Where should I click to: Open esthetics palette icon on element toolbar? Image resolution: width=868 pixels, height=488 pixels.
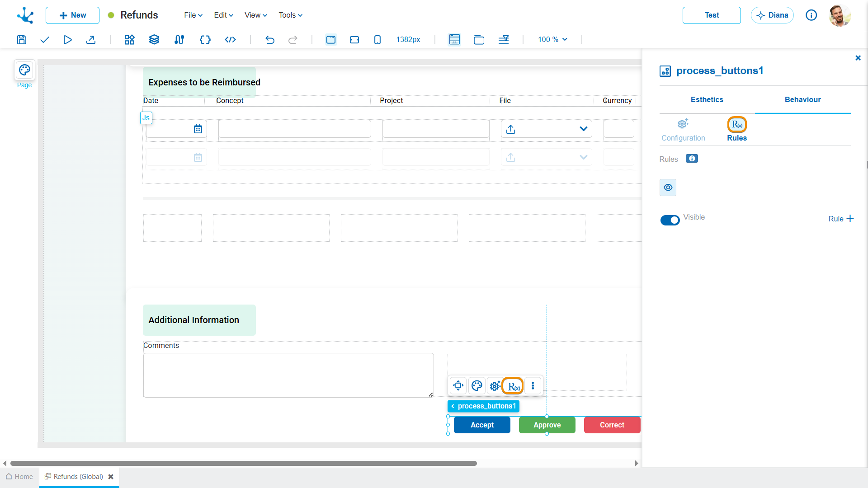477,386
